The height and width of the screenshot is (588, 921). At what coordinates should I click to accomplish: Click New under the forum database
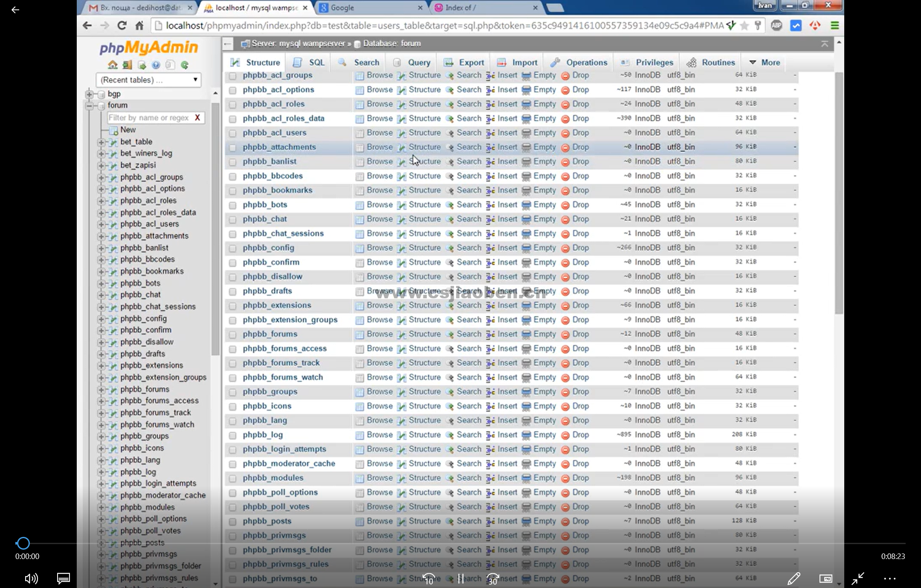(x=128, y=130)
